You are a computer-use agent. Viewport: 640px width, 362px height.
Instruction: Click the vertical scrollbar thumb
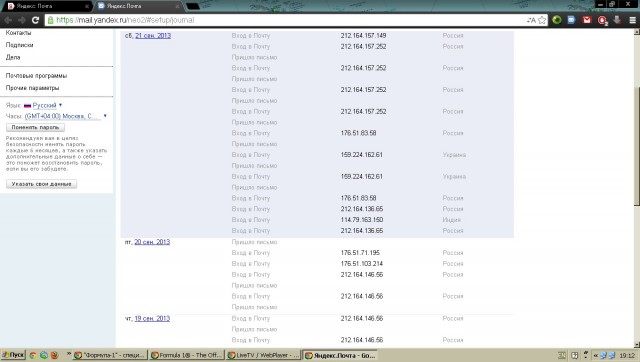(636, 146)
